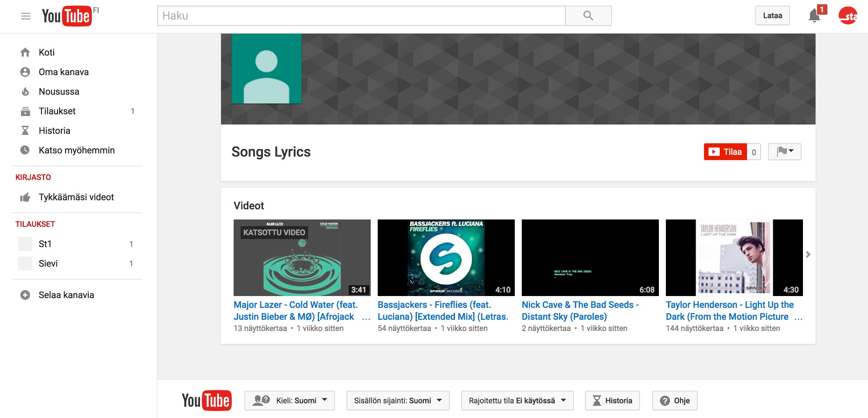
Task: Open the Sisällön sijainti: Suomi dropdown
Action: coord(398,401)
